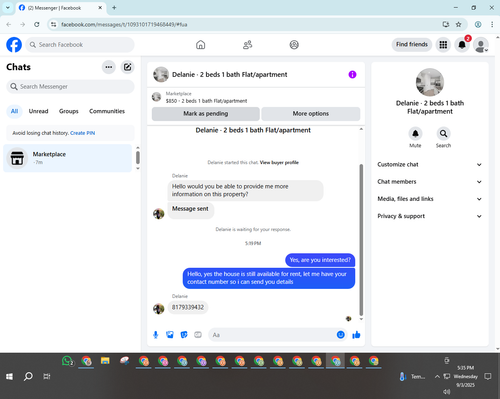Open the emoji picker in message box

click(340, 335)
